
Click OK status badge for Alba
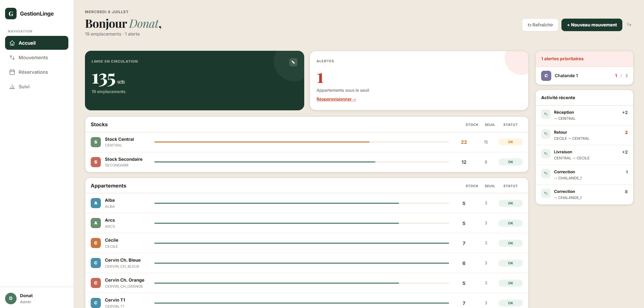pos(510,203)
